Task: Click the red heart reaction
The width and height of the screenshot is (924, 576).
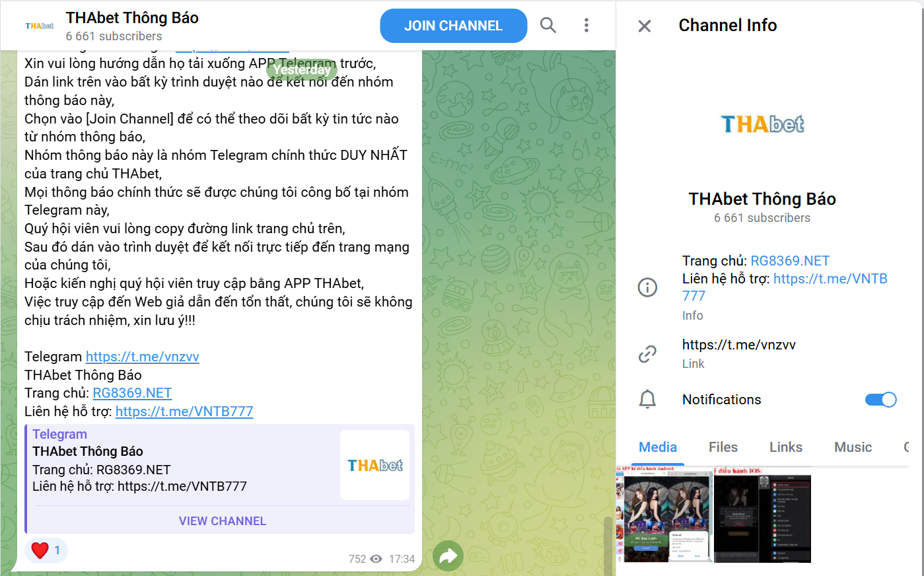Action: [40, 550]
